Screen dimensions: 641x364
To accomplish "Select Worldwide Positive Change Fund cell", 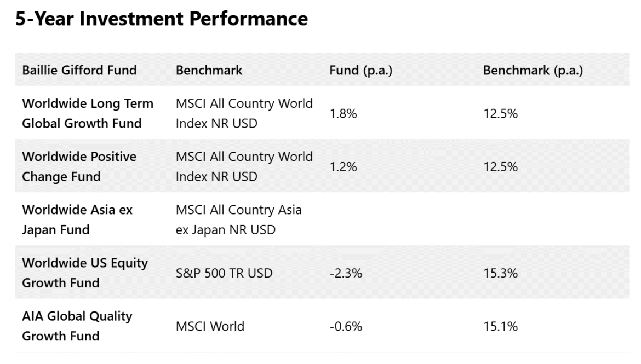I will point(79,166).
